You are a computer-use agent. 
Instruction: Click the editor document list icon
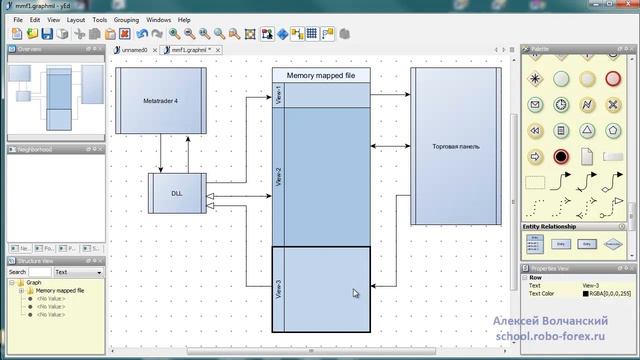point(512,50)
